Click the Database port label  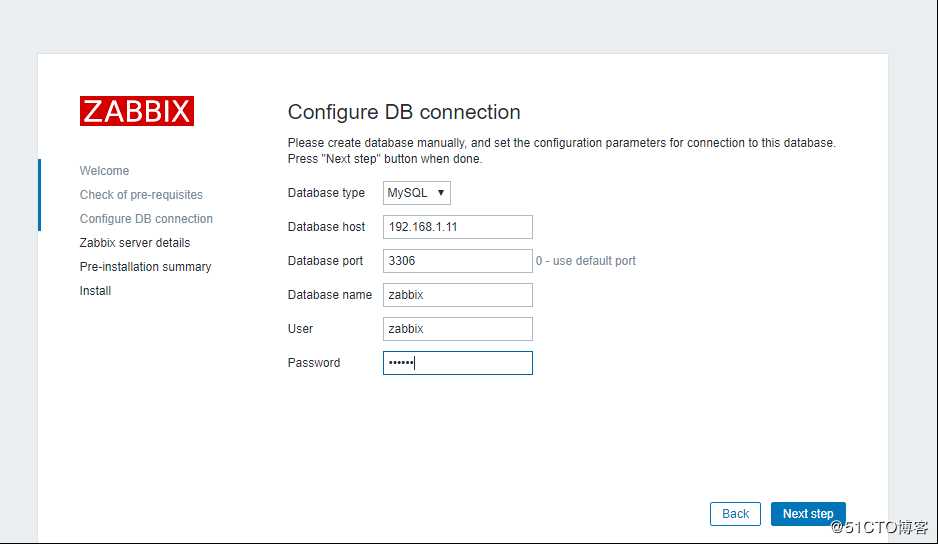point(325,261)
